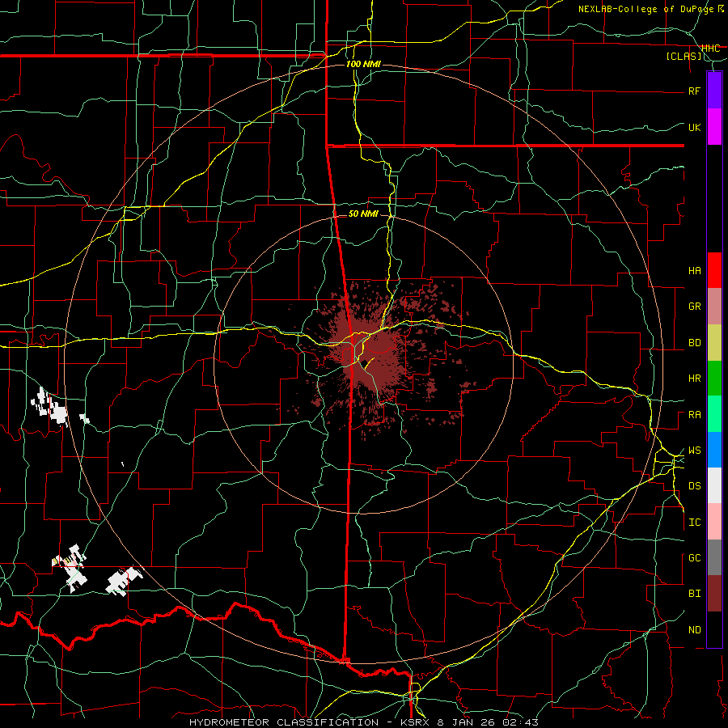
Task: Select the GR graupel color swatch
Action: tap(714, 307)
